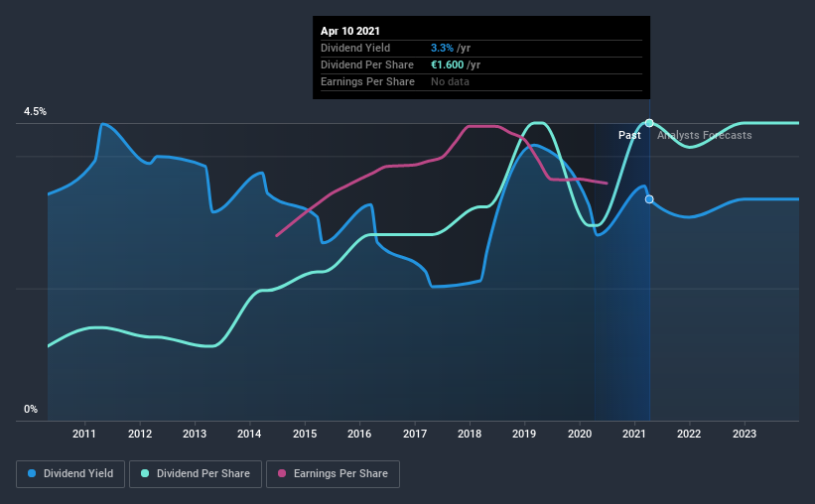Click the 2014 x-axis label

click(x=249, y=434)
